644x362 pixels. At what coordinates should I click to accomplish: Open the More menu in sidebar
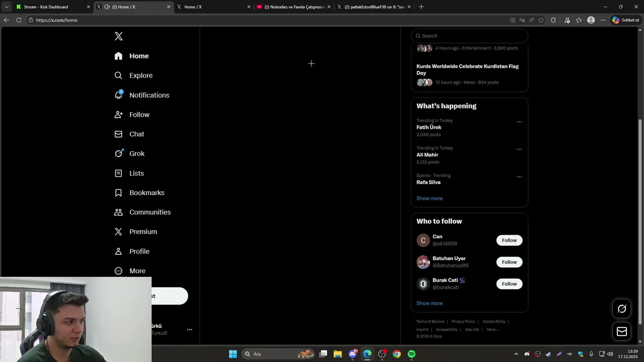tap(130, 271)
